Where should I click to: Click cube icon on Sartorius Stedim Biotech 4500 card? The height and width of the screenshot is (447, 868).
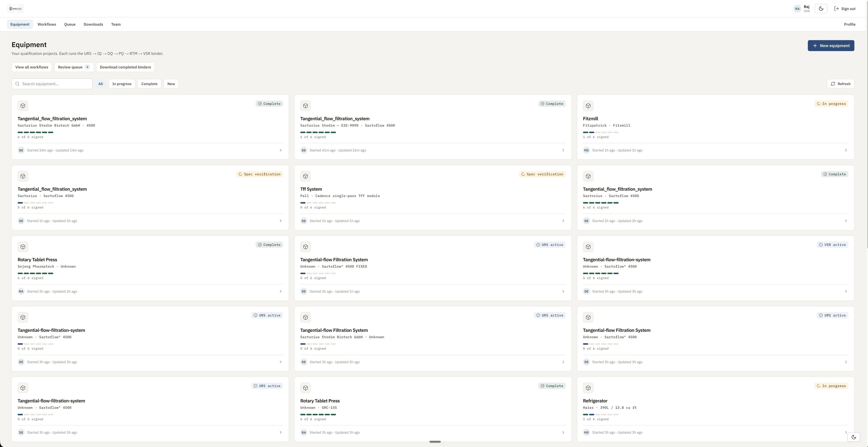point(23,106)
